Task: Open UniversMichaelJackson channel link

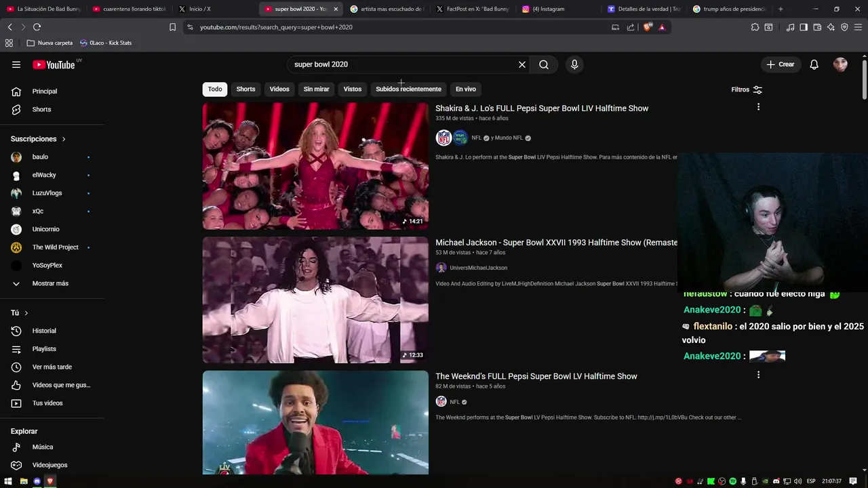Action: (478, 268)
